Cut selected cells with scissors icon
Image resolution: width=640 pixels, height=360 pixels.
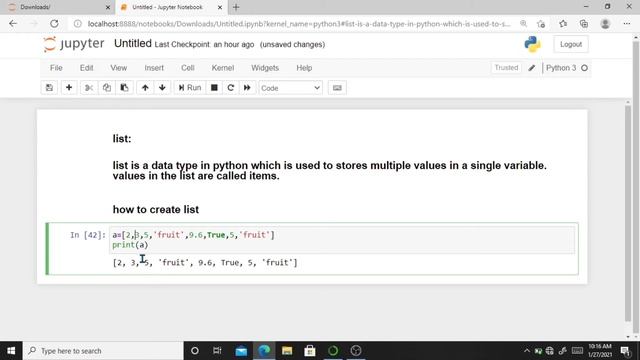click(x=89, y=88)
